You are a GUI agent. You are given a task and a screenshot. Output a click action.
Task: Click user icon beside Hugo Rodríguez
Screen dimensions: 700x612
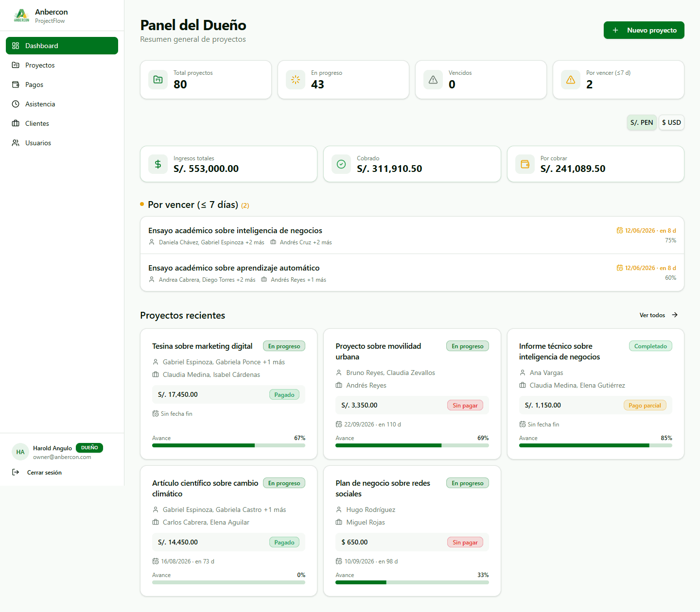click(x=339, y=510)
